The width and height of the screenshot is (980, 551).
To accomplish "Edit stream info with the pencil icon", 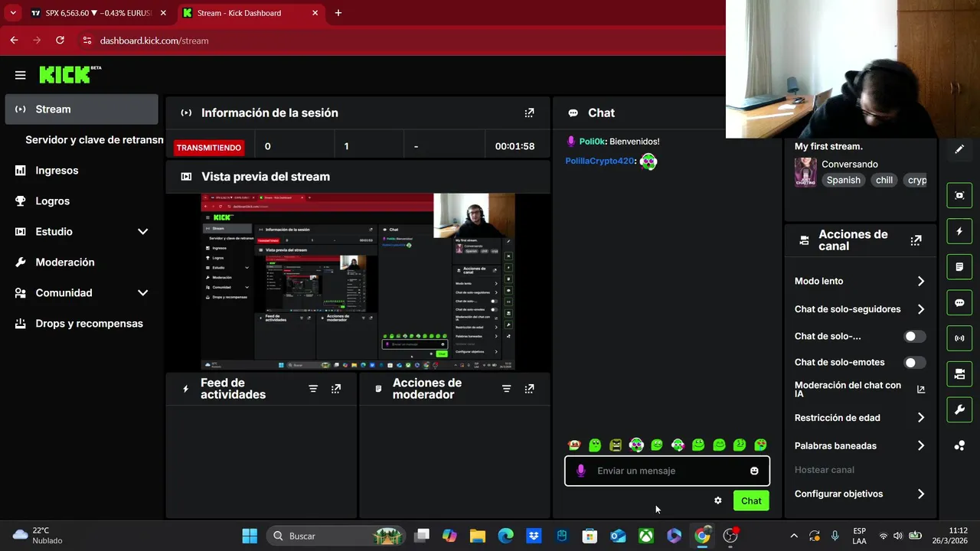I will (959, 149).
